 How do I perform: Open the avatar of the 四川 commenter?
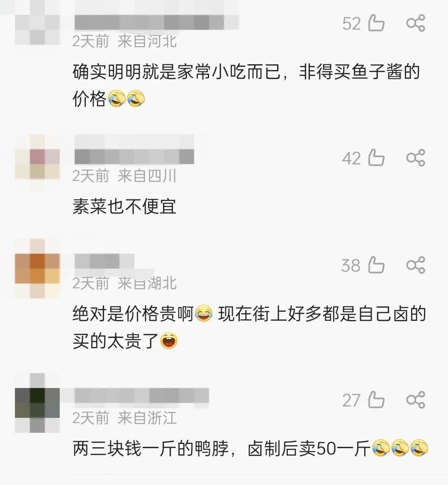pos(37,164)
